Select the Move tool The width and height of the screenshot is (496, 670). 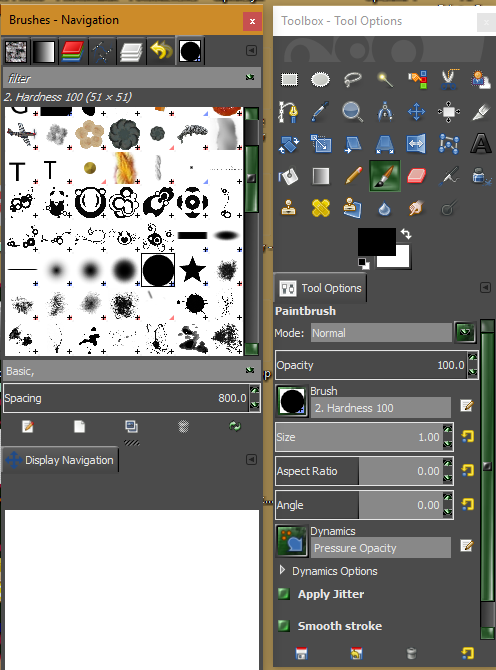click(417, 112)
